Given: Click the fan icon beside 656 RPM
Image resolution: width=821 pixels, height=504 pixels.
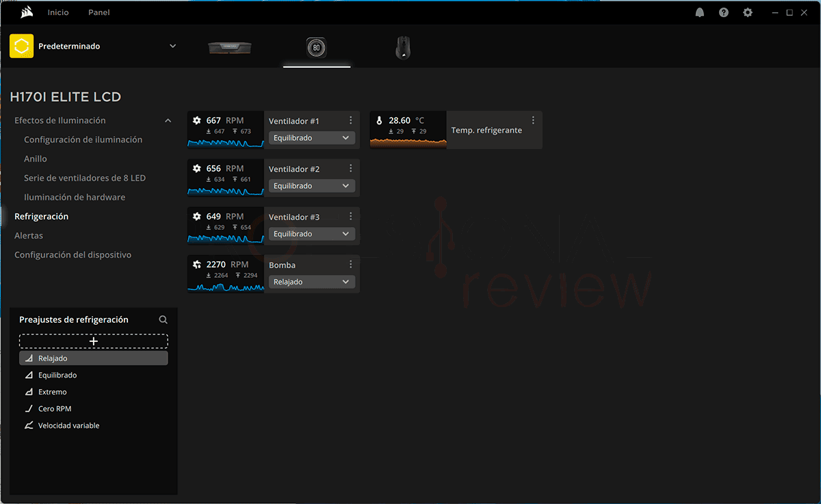Looking at the screenshot, I should click(197, 168).
